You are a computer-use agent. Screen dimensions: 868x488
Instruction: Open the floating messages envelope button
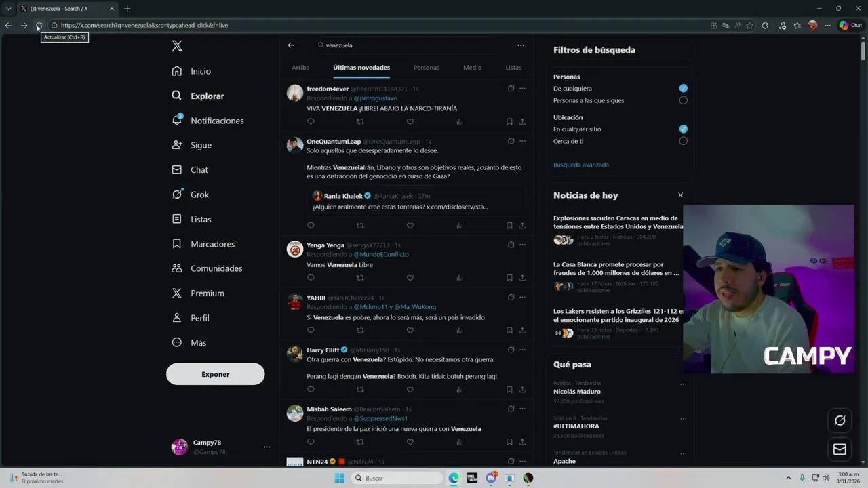(x=840, y=449)
